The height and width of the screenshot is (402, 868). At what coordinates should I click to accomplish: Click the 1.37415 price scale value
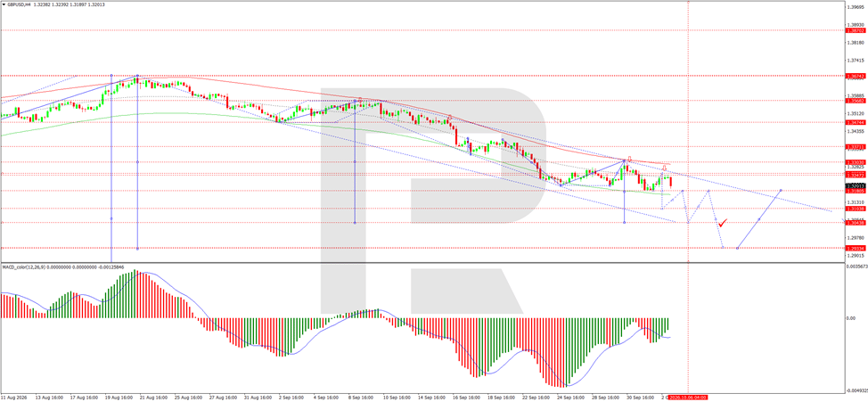point(856,61)
